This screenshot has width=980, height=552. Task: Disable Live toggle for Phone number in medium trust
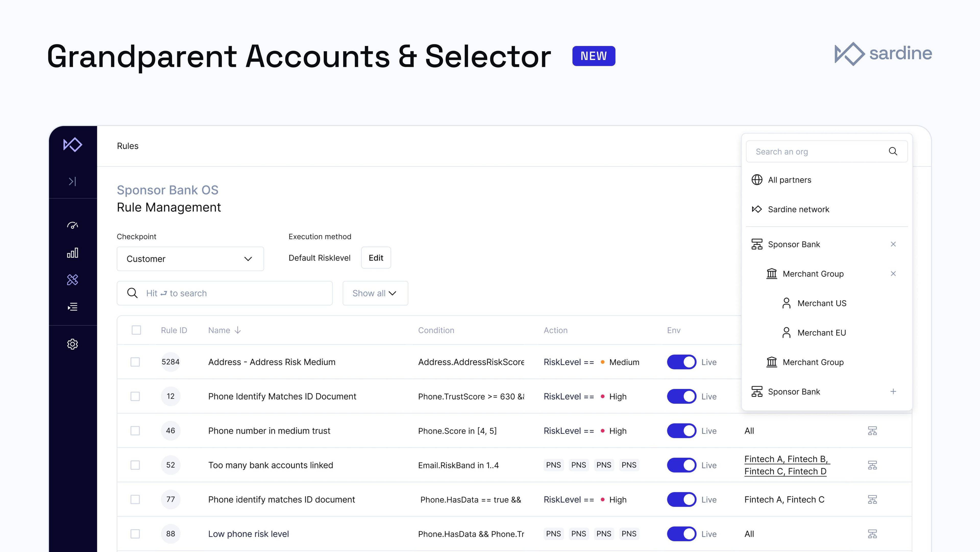tap(681, 431)
